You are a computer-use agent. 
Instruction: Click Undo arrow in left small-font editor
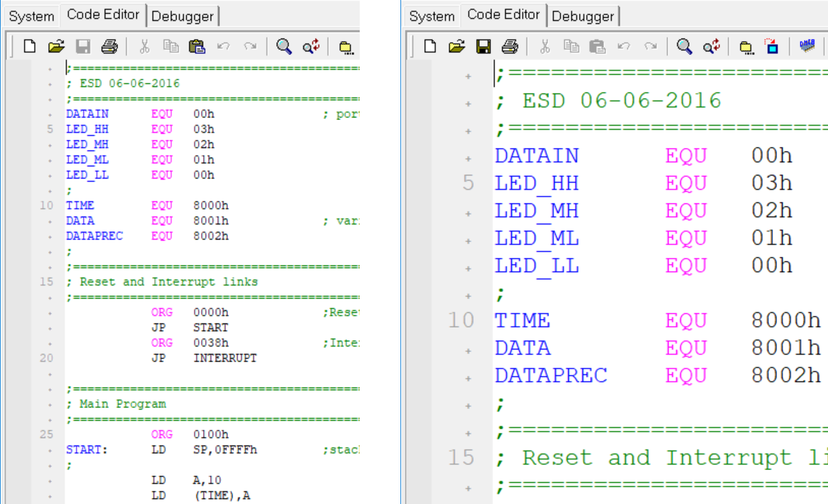point(223,46)
